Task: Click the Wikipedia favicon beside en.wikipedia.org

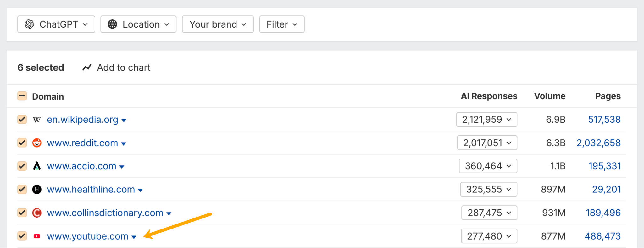Action: [x=37, y=120]
